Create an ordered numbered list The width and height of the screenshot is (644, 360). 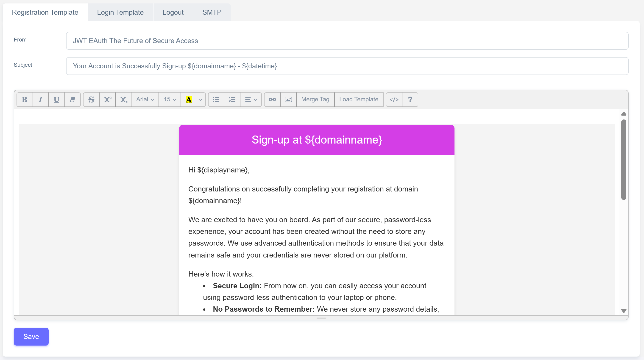point(232,100)
